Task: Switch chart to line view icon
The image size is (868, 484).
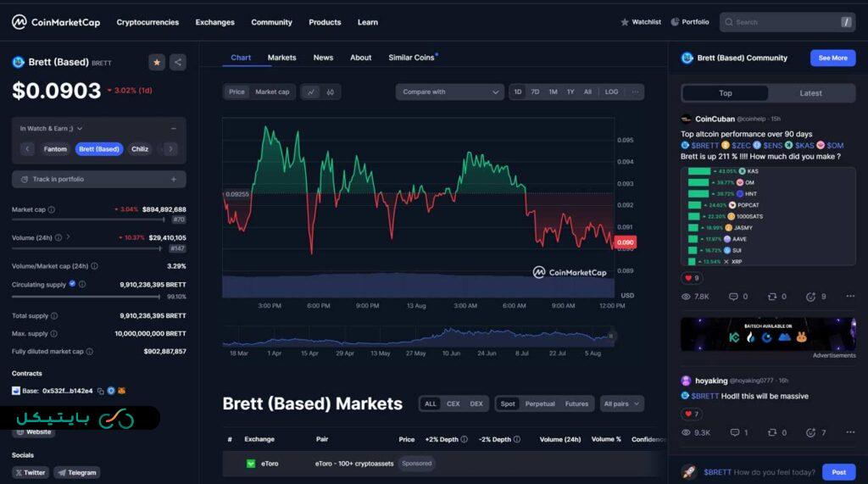Action: (311, 92)
